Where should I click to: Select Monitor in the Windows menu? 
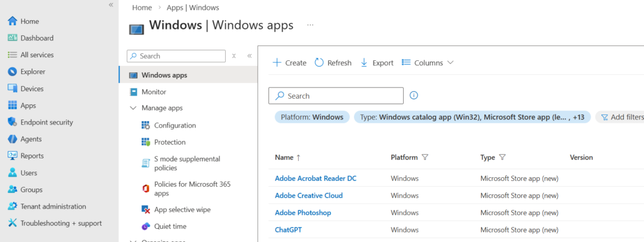point(153,92)
